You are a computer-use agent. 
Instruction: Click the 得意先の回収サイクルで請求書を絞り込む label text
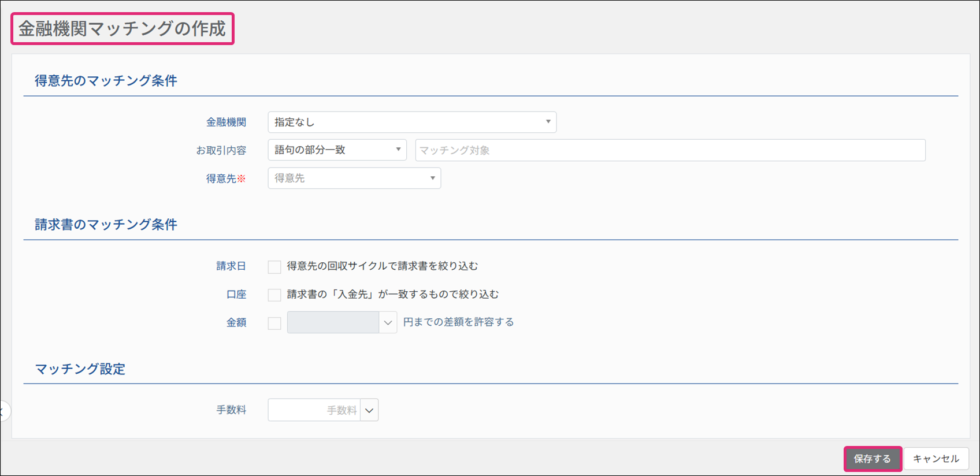point(382,266)
